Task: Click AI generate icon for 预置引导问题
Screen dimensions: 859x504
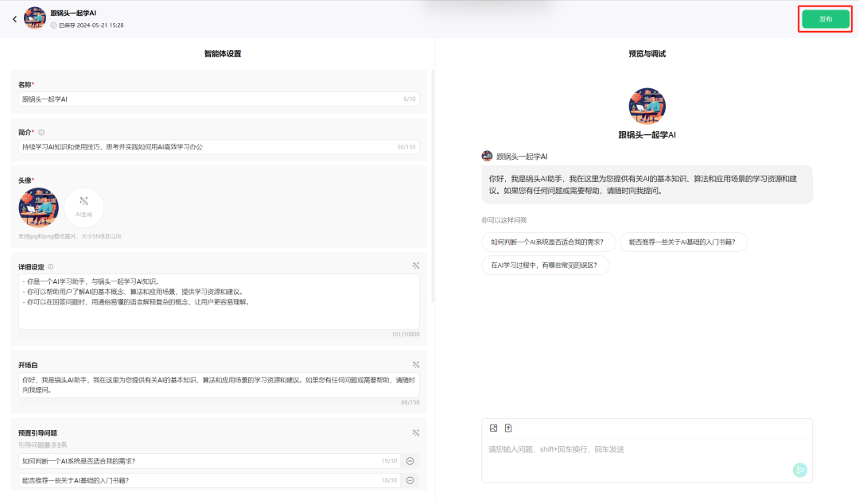Action: (415, 432)
